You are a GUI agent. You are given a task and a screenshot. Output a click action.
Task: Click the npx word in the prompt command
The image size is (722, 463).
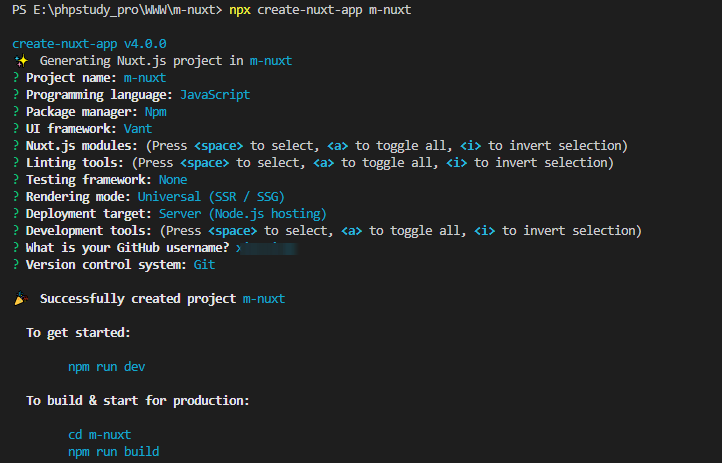pos(239,10)
